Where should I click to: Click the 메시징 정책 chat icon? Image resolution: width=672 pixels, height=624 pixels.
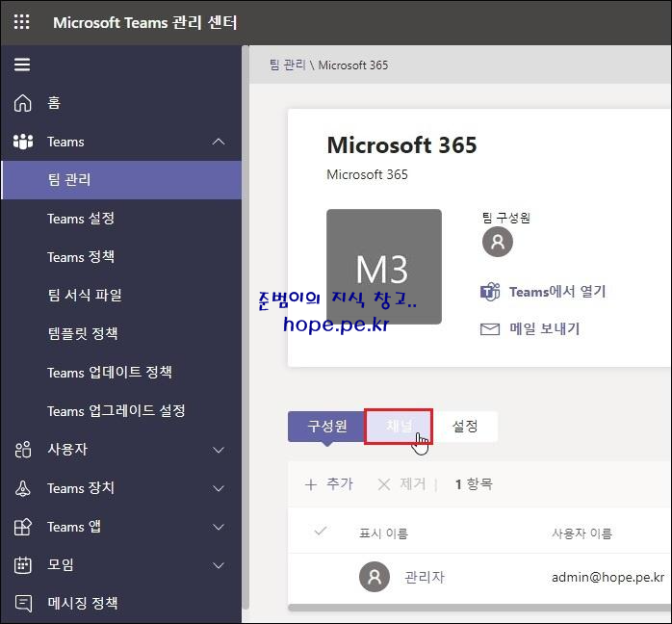[x=23, y=604]
